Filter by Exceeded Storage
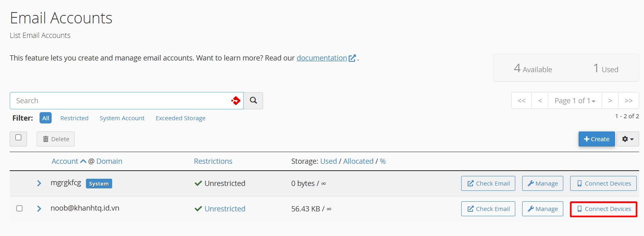The width and height of the screenshot is (644, 236). (180, 118)
